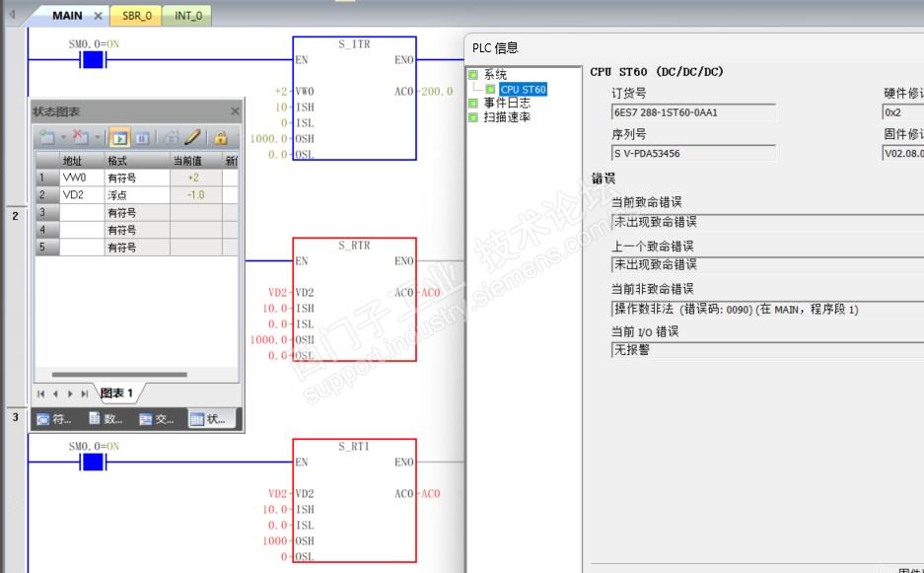The width and height of the screenshot is (924, 573).
Task: Click the green status box beside 系统
Action: 473,75
